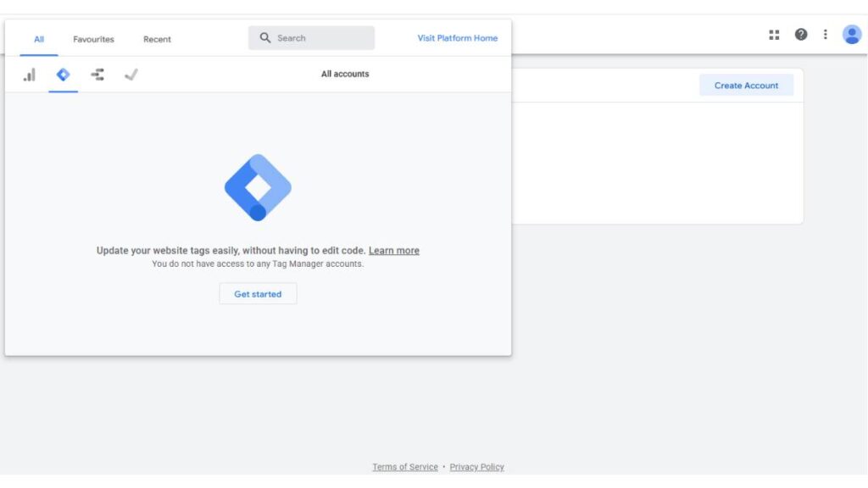Open the Help question mark icon

tap(800, 35)
